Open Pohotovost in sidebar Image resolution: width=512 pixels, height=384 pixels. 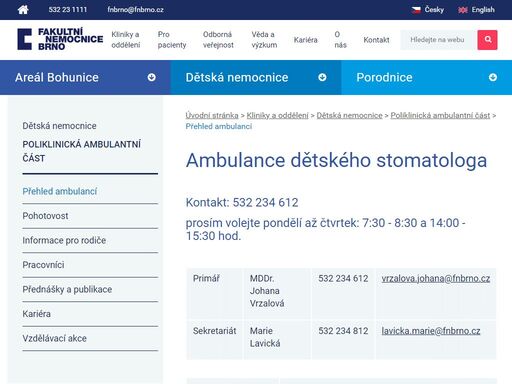[45, 216]
